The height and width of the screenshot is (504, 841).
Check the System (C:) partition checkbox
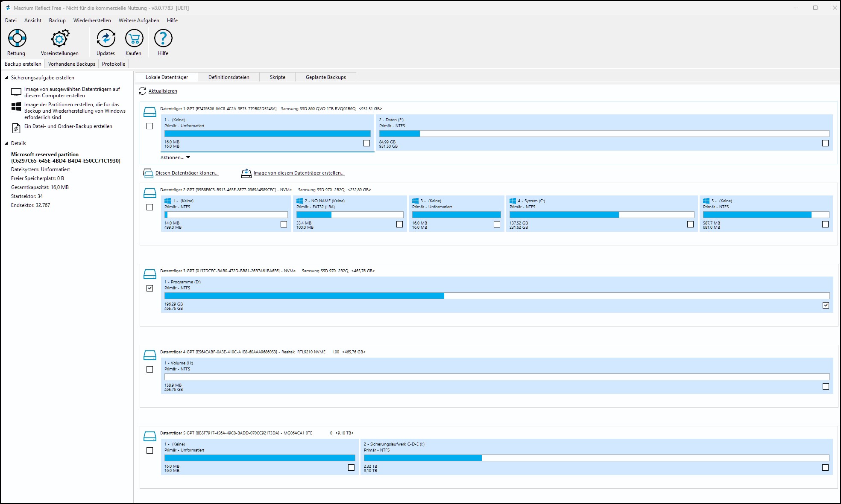(690, 224)
